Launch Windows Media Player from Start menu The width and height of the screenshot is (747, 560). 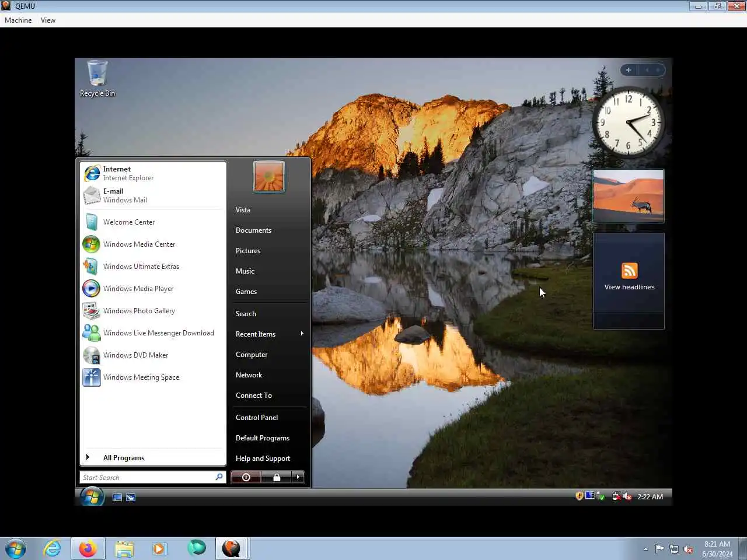coord(152,289)
